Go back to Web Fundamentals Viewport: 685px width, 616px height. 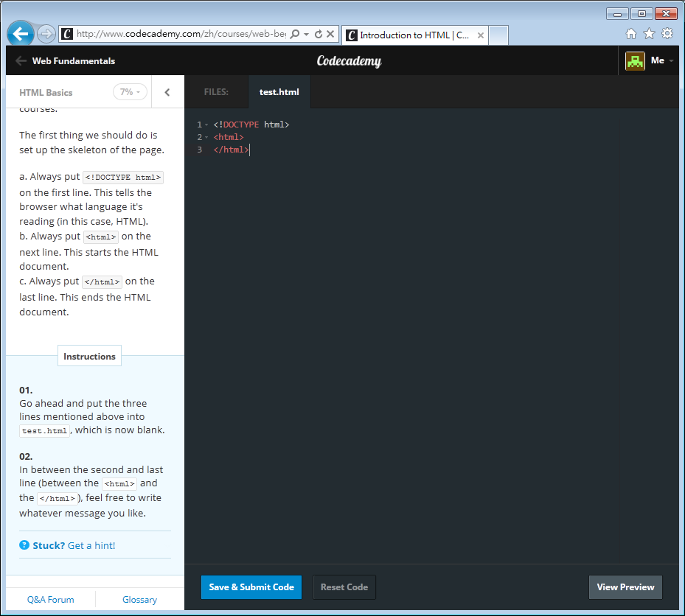click(66, 61)
